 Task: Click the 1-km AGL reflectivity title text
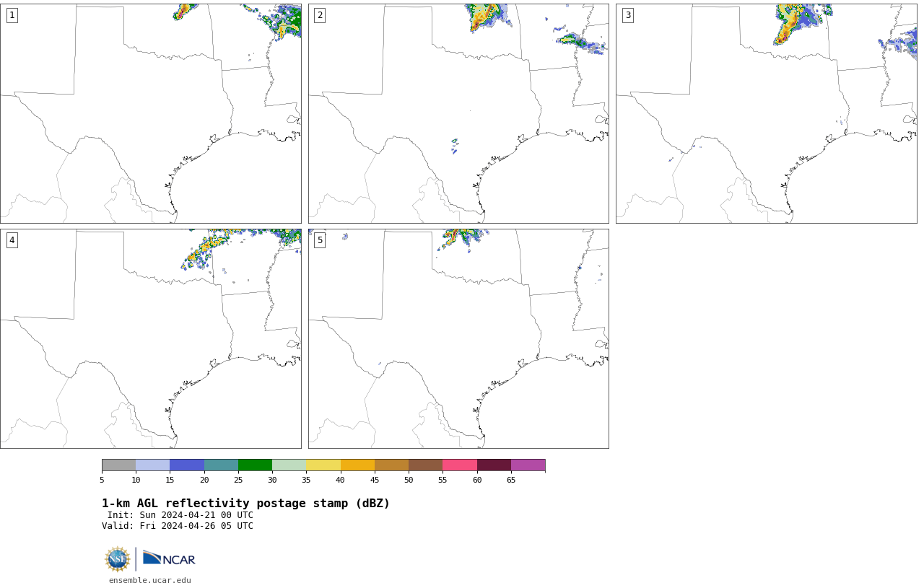click(x=245, y=504)
